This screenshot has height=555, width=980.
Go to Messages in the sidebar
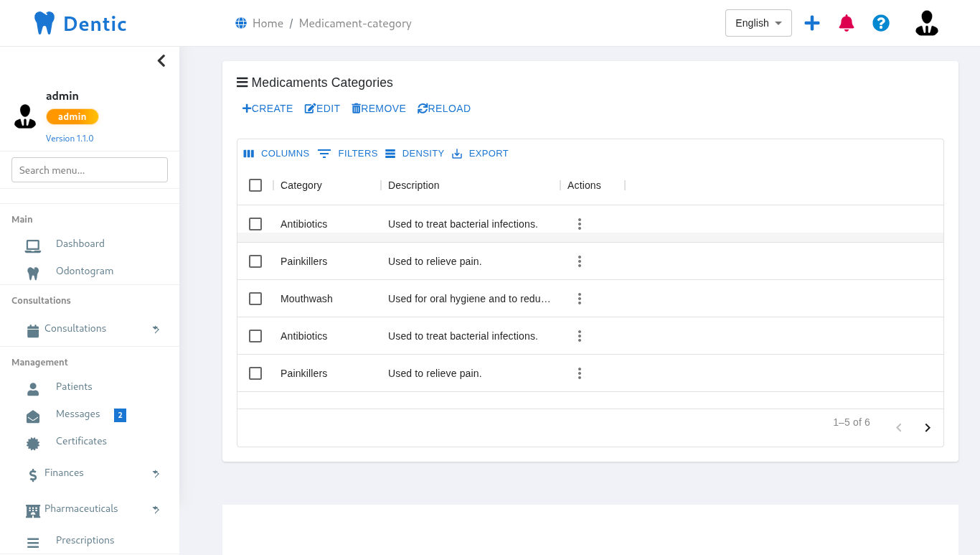pos(77,414)
